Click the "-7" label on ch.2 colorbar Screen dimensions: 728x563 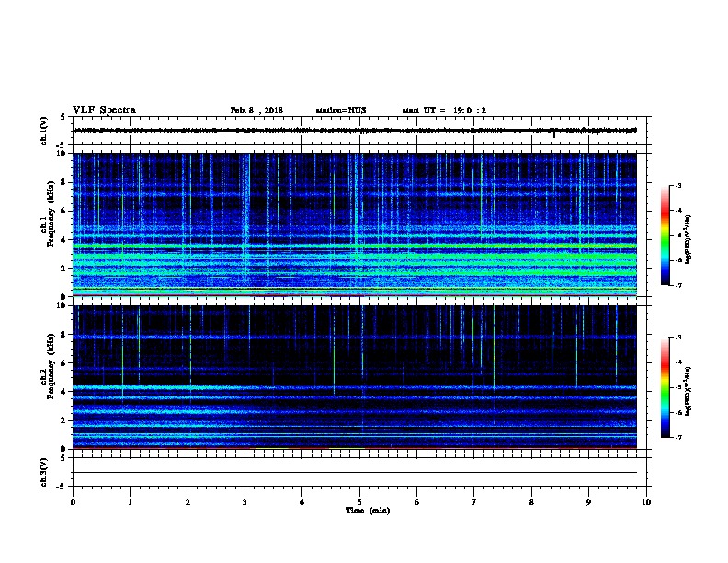(677, 437)
